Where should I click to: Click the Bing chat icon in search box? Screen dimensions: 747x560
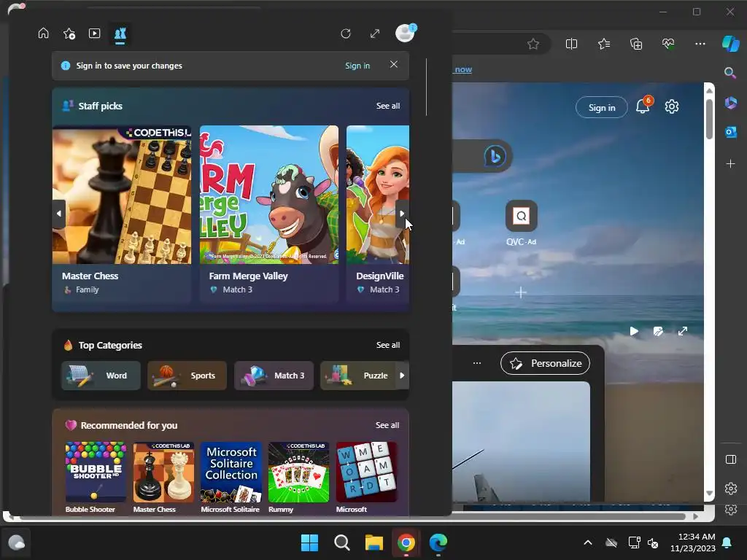pyautogui.click(x=495, y=156)
